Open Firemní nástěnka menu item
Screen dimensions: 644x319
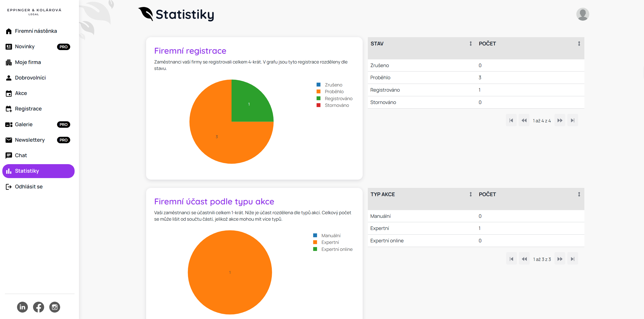click(36, 31)
